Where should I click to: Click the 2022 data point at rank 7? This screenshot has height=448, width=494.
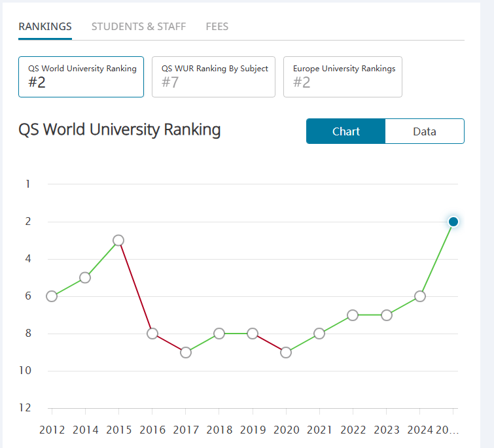tap(353, 315)
